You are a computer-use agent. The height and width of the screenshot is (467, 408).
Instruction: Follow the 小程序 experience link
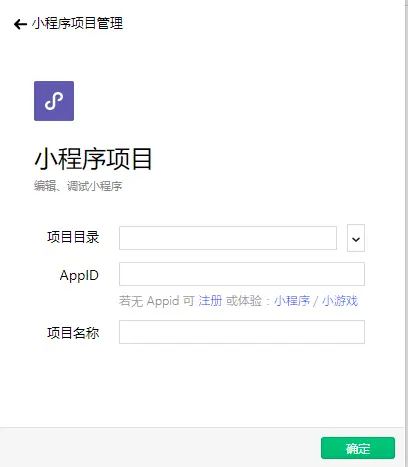(x=292, y=301)
